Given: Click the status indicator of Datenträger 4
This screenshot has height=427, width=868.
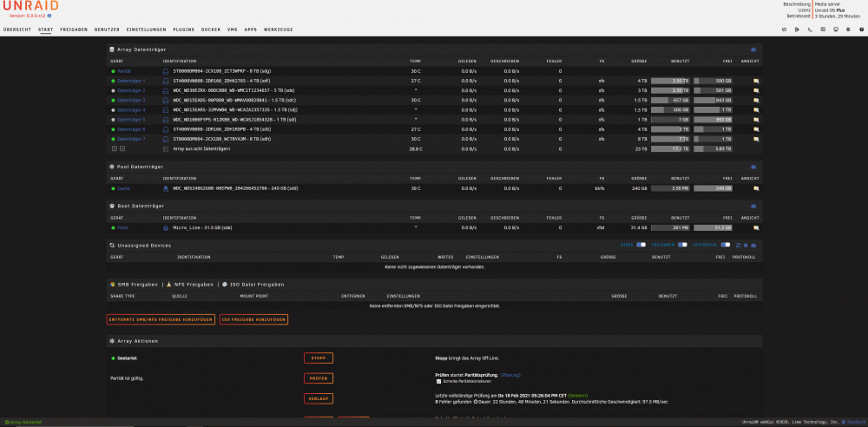Looking at the screenshot, I should tap(113, 110).
